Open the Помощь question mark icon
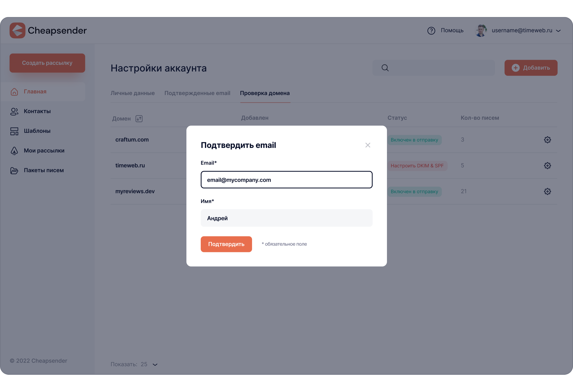This screenshot has height=392, width=573. pos(431,31)
